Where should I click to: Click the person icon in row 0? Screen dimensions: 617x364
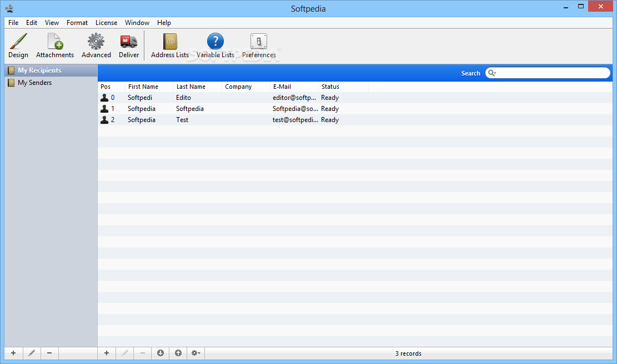(x=104, y=98)
